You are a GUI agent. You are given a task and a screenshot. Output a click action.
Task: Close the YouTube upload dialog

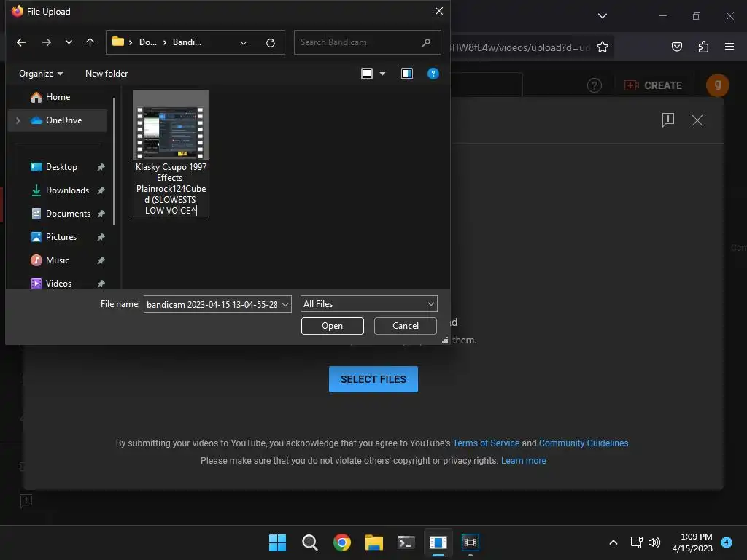[x=697, y=120]
